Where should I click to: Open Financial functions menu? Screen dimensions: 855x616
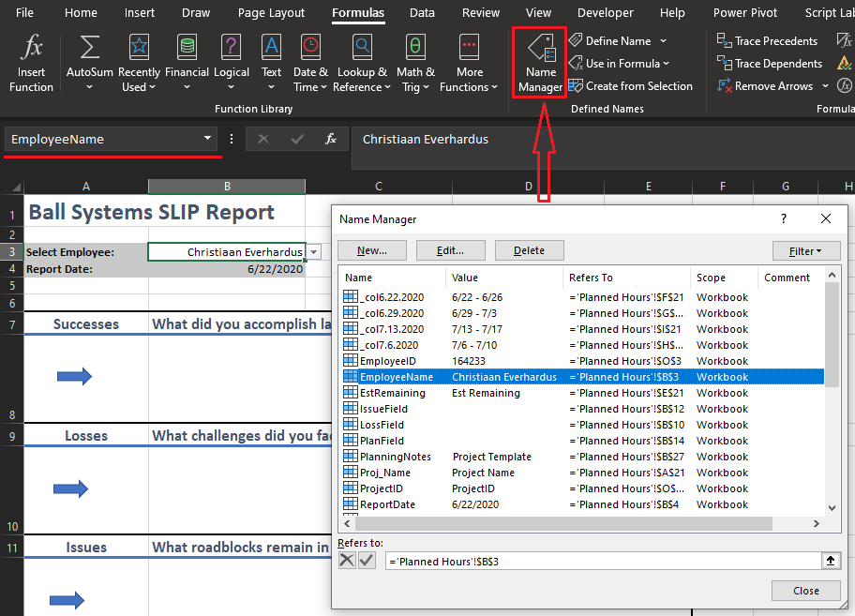(187, 64)
